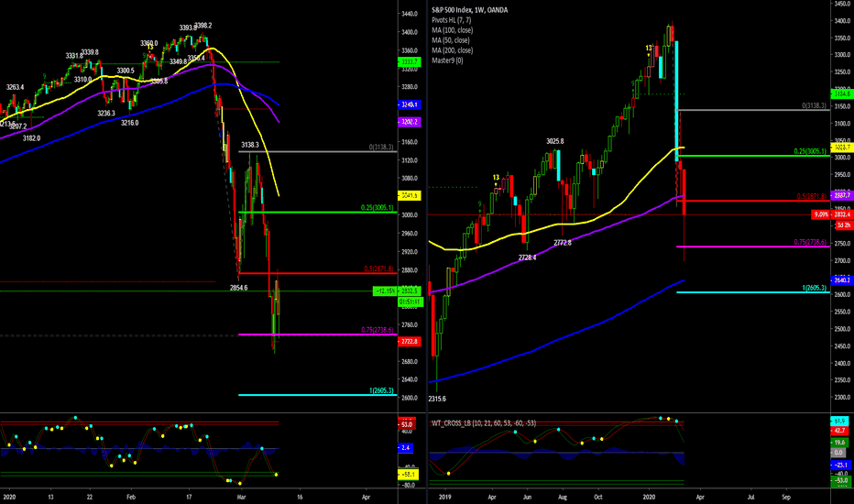Click the 3398.2 pivot high label
Viewport: 854px width, 504px height.
pos(203,26)
